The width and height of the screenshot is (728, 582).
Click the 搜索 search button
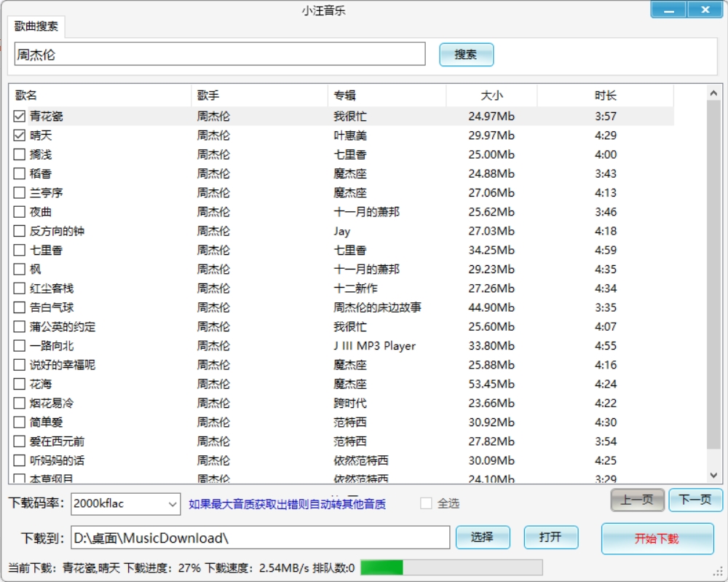click(x=466, y=55)
